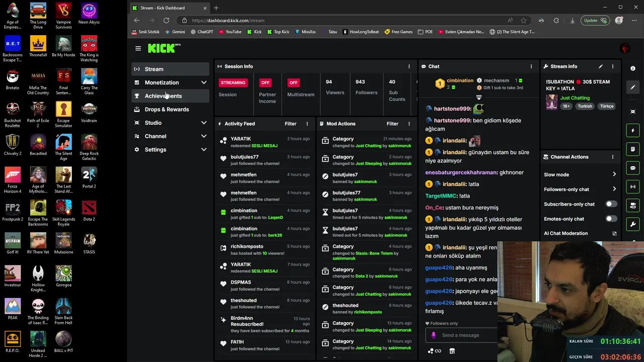
Task: Open Mod Actions three-dot menu
Action: [x=409, y=124]
